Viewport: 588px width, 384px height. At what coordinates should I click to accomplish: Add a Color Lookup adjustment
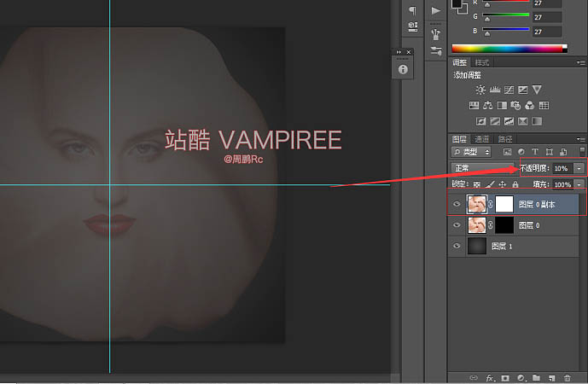[x=544, y=105]
